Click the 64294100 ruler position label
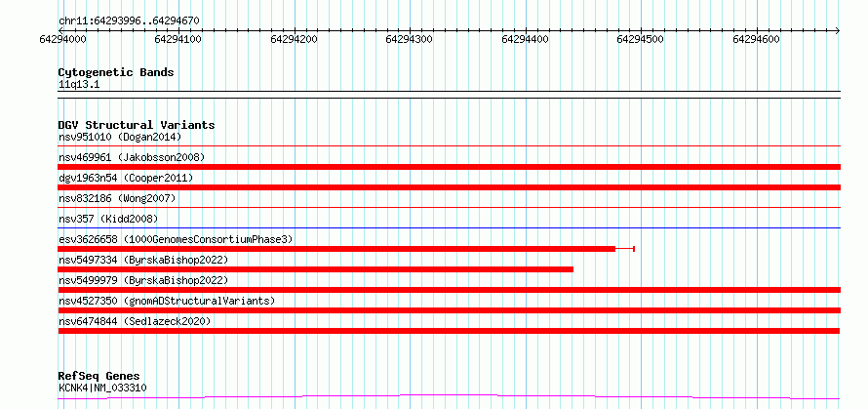 (x=178, y=39)
